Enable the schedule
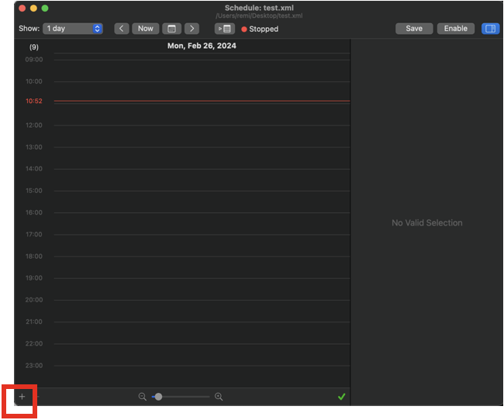Image resolution: width=504 pixels, height=420 pixels. coord(455,29)
